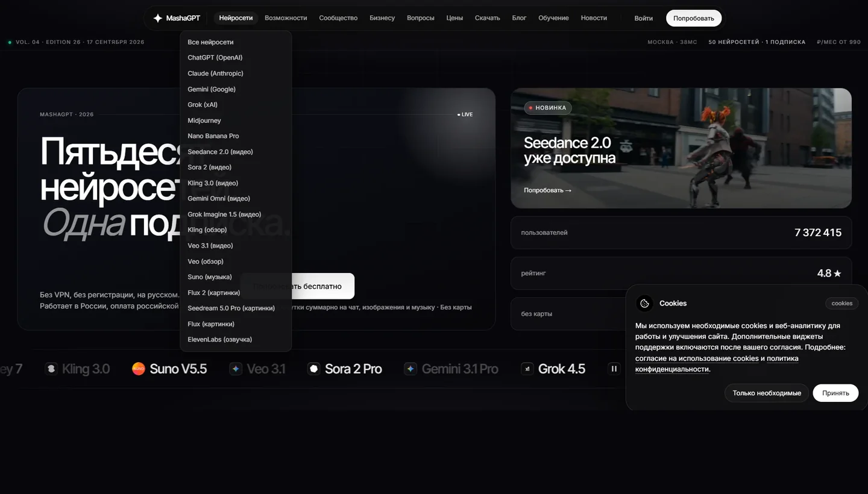This screenshot has height=494, width=868.
Task: Open the Seedance 2.0 video preview card
Action: [681, 148]
